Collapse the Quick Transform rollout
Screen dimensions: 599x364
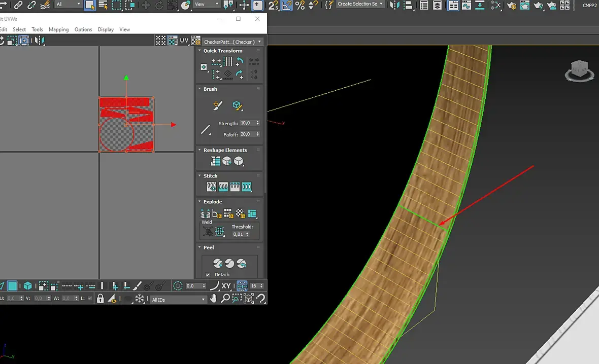[x=199, y=50]
